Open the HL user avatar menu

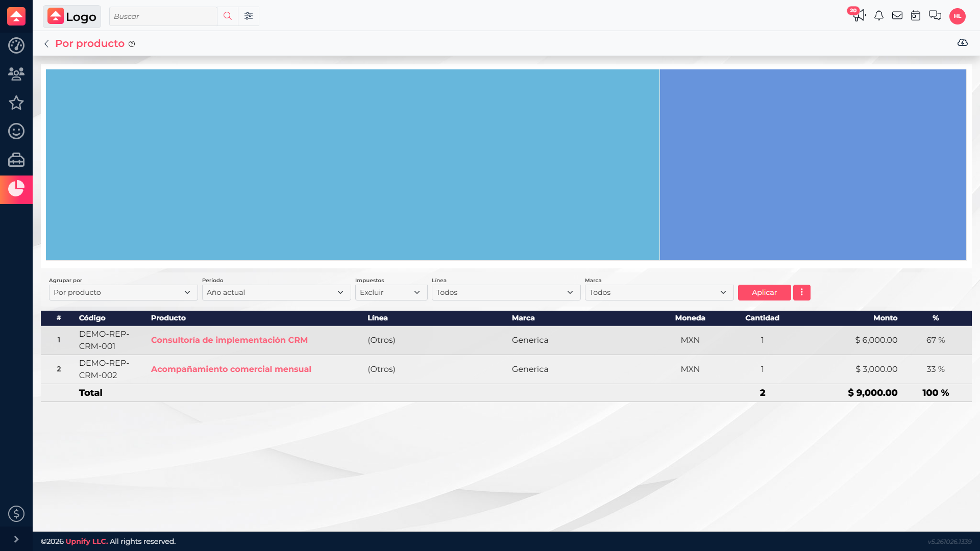tap(958, 16)
